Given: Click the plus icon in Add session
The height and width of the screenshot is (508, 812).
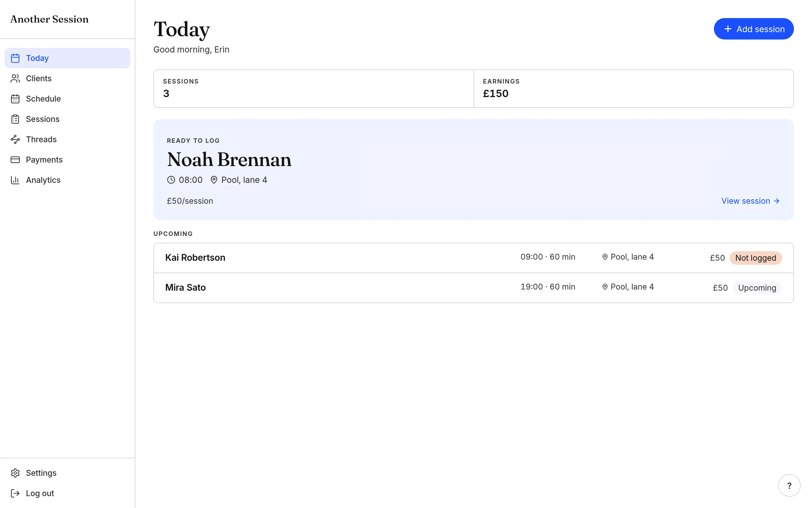Looking at the screenshot, I should (x=728, y=29).
